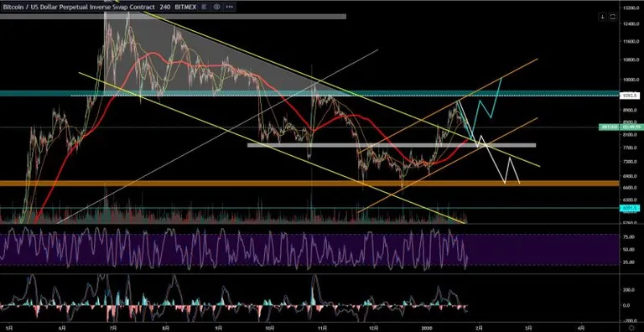
Task: Move pane down with the arrow icon
Action: (603, 17)
